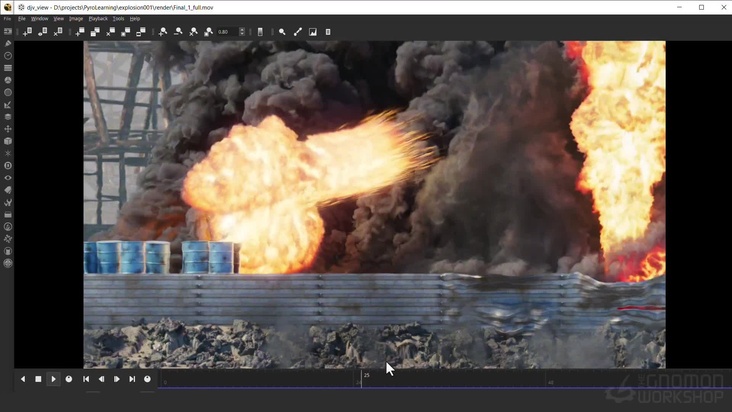Screen dimensions: 732x412
Task: Toggle the color channels strip icon
Action: (x=260, y=32)
